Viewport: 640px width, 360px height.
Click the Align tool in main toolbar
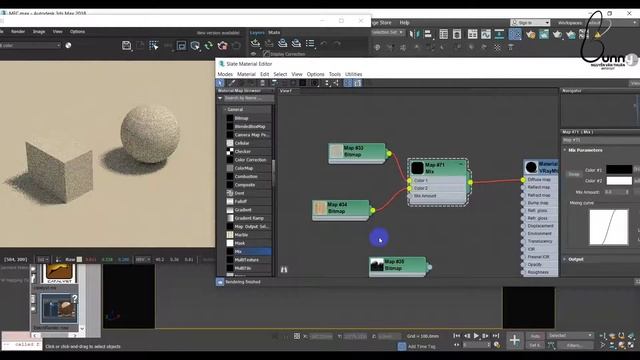(428, 34)
